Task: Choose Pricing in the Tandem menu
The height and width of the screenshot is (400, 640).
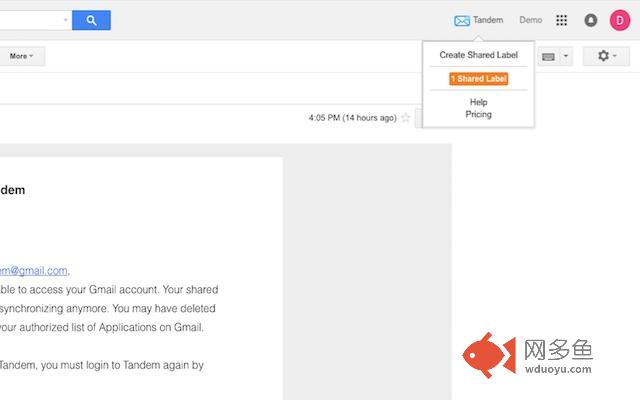Action: click(478, 115)
